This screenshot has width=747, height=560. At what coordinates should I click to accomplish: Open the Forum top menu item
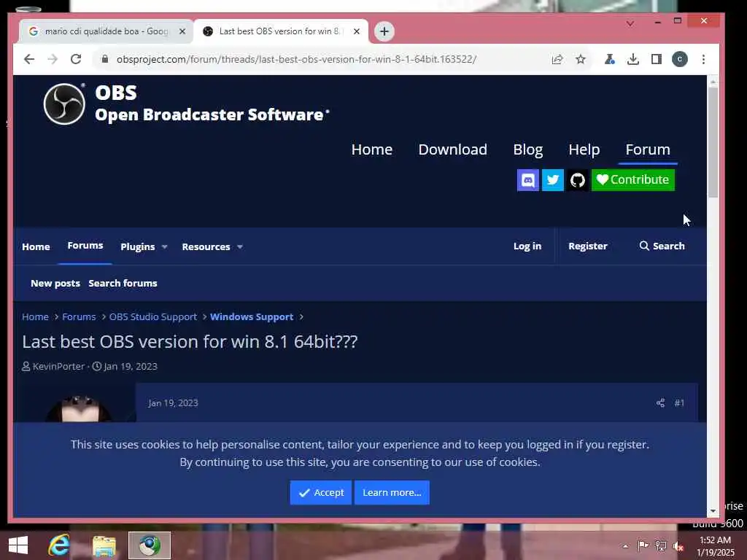648,149
